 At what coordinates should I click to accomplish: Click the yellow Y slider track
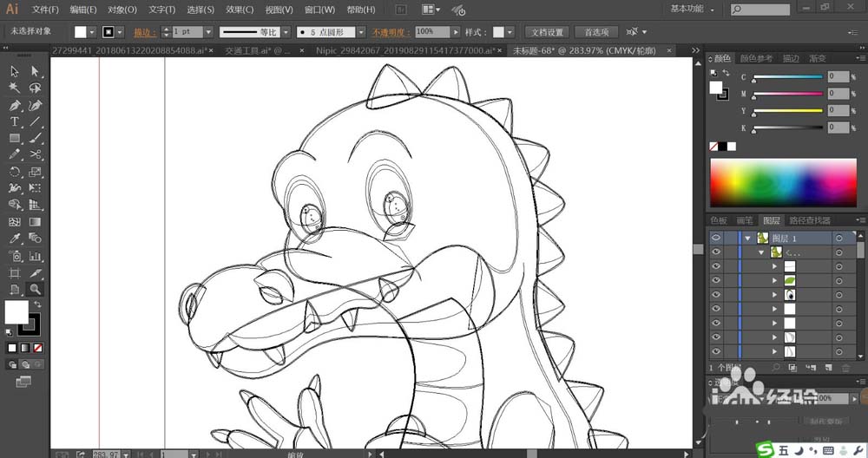[x=788, y=111]
